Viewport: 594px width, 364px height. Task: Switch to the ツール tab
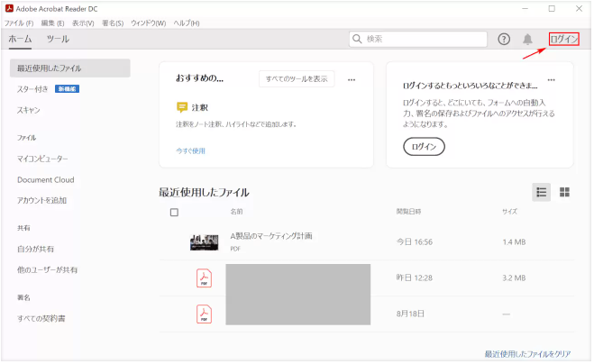pos(58,39)
